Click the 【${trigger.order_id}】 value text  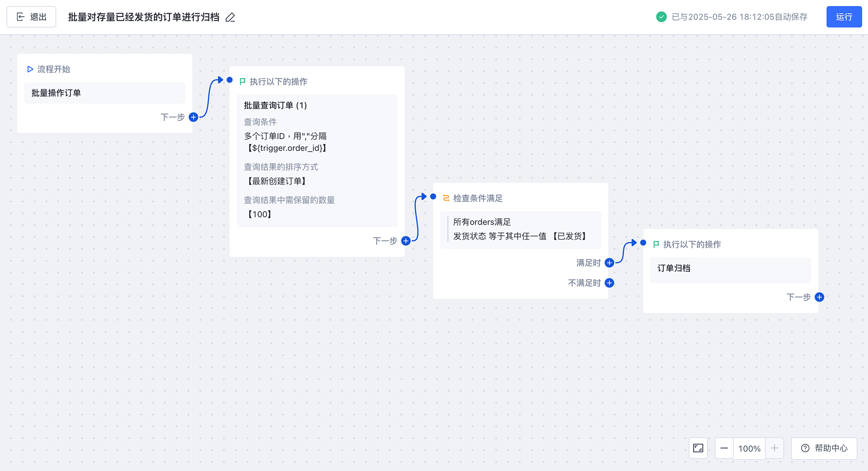coord(286,148)
